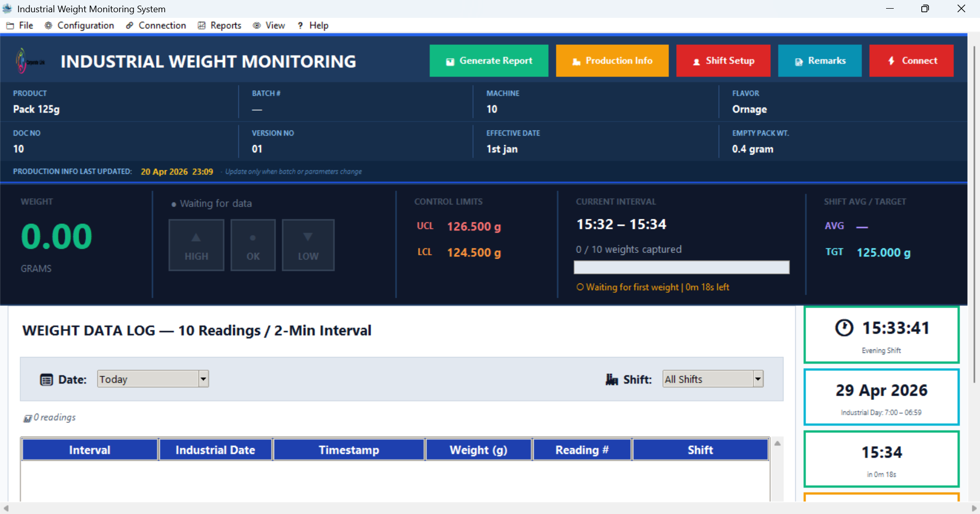Click the up triangle on HIGH indicator

pos(196,237)
